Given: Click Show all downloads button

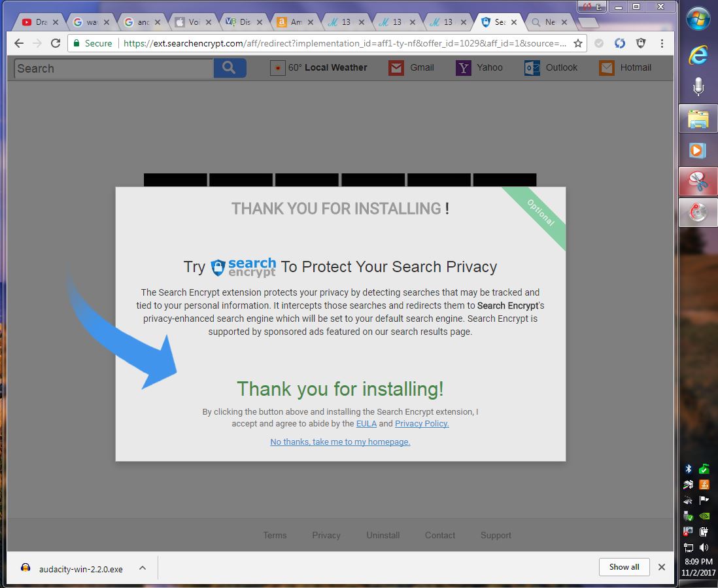Looking at the screenshot, I should 624,567.
